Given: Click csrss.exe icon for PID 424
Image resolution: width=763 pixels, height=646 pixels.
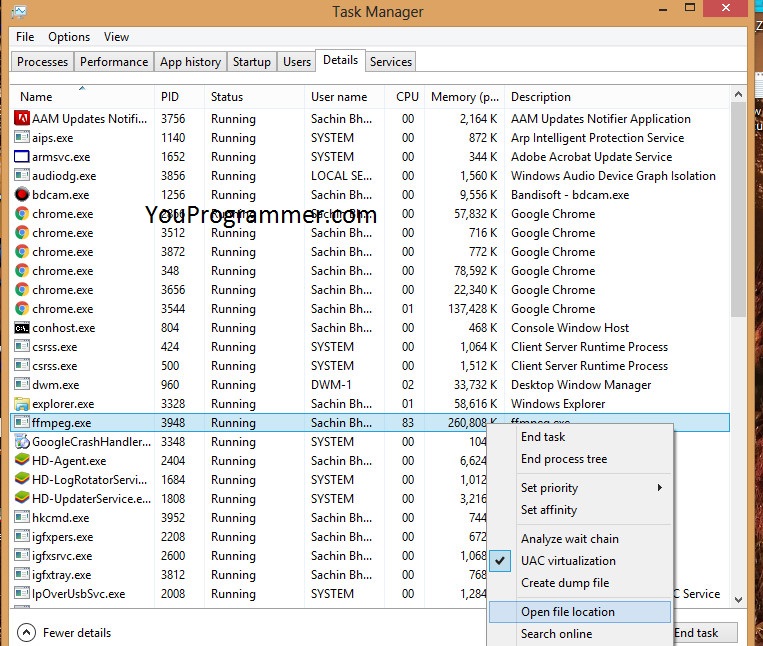Looking at the screenshot, I should tap(22, 346).
